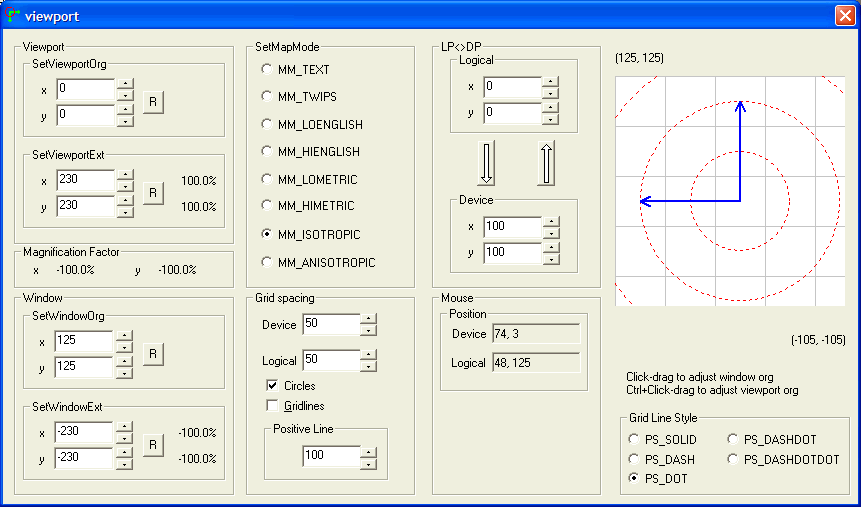Decrease Positive Line value with down spinner
Viewport: 861px width, 507px height.
tap(368, 463)
